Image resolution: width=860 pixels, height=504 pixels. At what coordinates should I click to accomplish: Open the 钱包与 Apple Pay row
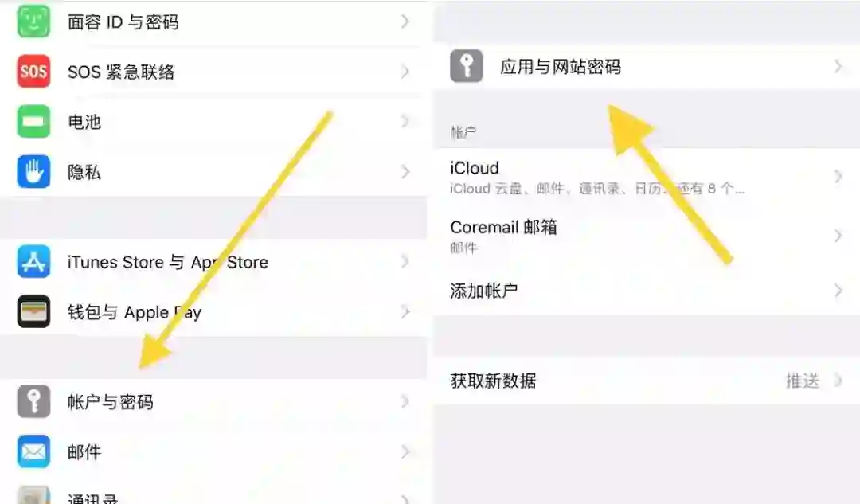coord(213,312)
